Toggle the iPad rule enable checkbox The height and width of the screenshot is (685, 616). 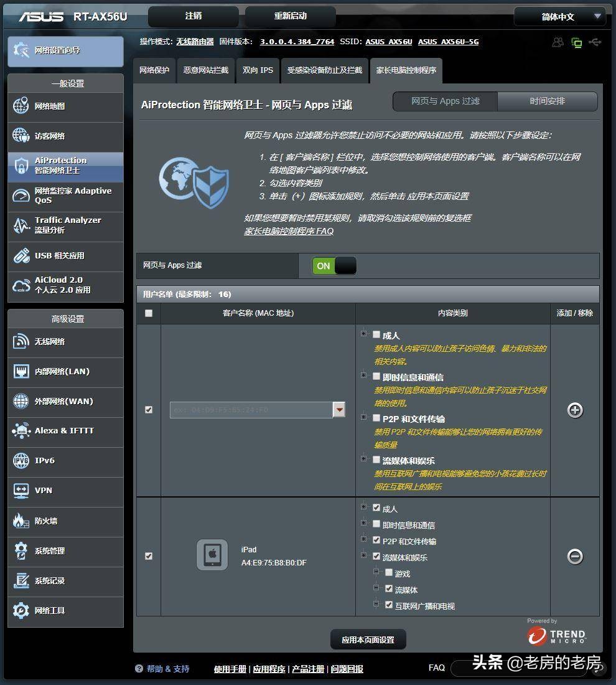pos(149,556)
